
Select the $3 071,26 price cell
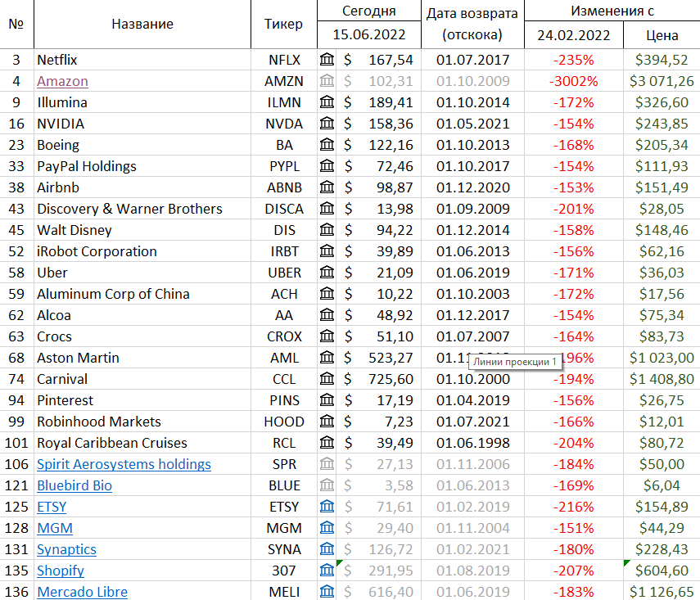(x=662, y=81)
